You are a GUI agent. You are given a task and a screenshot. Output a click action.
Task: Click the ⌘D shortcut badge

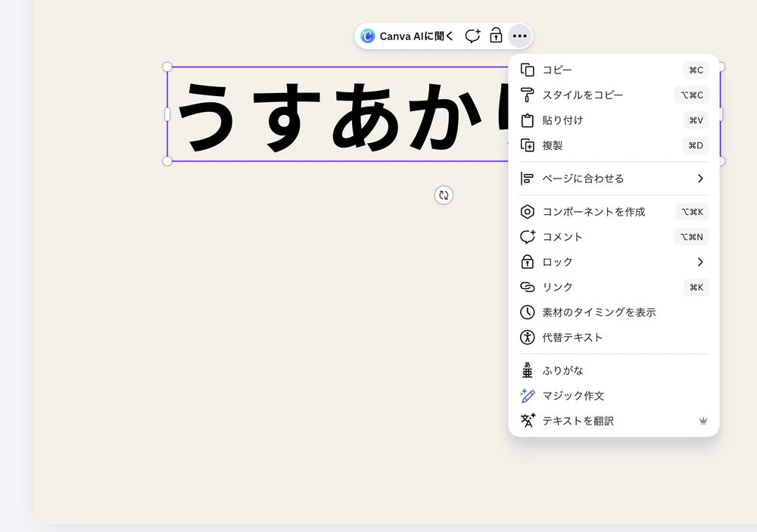click(x=695, y=145)
